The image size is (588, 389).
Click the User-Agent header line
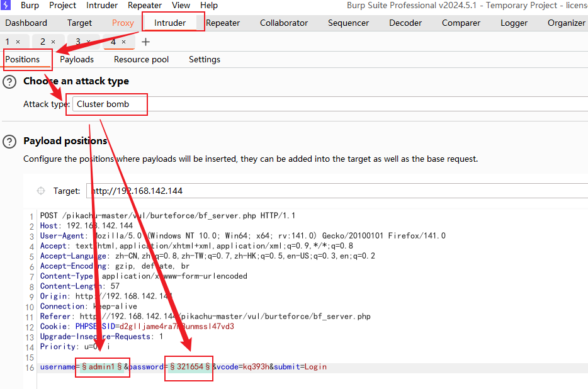(x=242, y=236)
